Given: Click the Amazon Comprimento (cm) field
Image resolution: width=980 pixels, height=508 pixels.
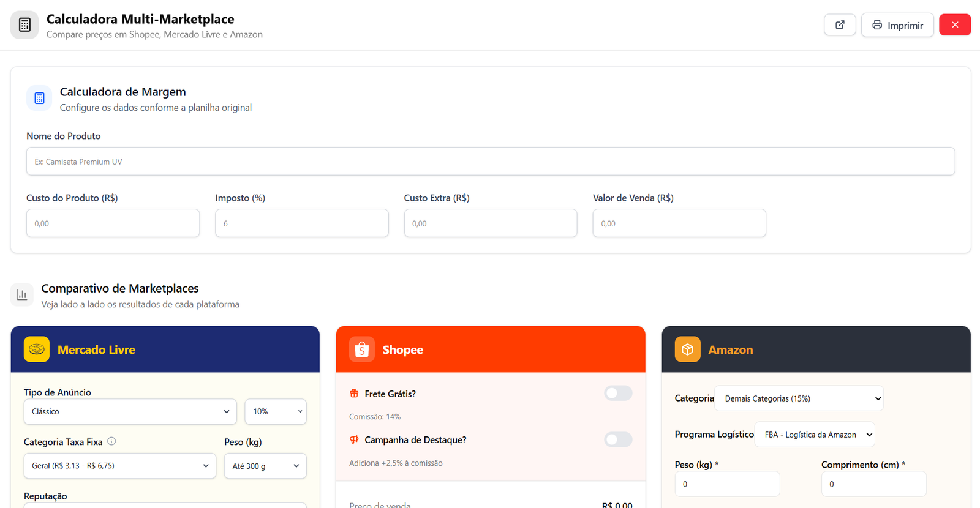Looking at the screenshot, I should pos(873,484).
